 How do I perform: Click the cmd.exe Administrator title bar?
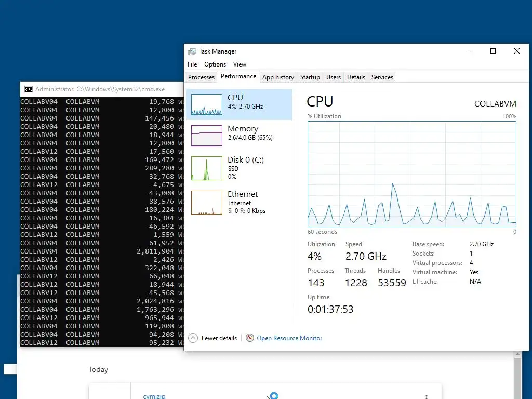pos(102,89)
